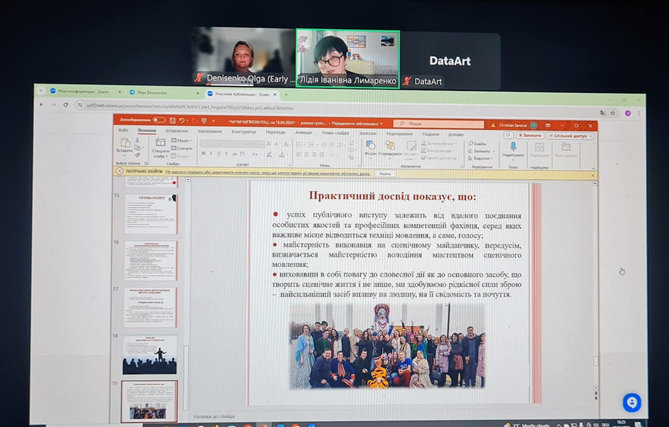Open the New Slide dropdown arrow
669x427 pixels.
click(x=166, y=157)
